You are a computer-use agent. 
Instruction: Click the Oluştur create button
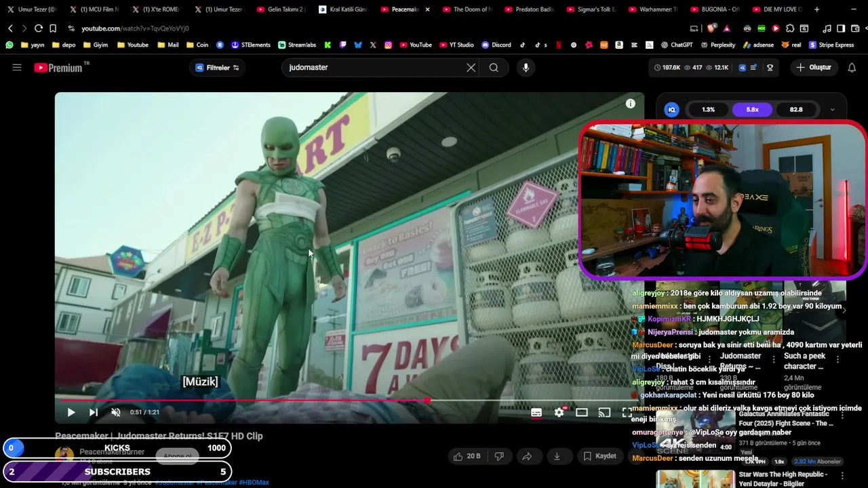814,68
